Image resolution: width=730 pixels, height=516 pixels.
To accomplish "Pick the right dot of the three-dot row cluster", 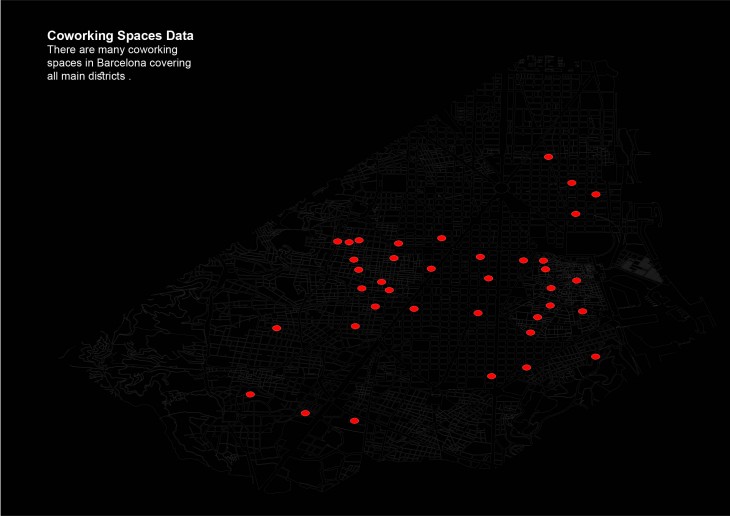I will pyautogui.click(x=359, y=240).
